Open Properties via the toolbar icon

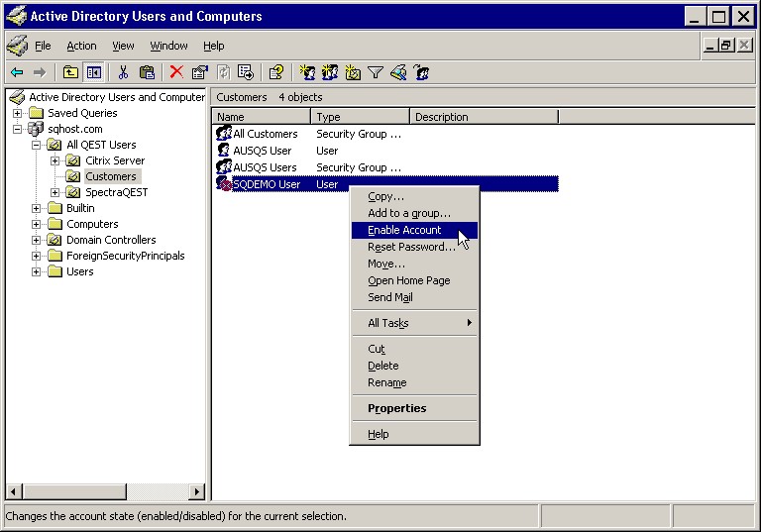coord(199,72)
